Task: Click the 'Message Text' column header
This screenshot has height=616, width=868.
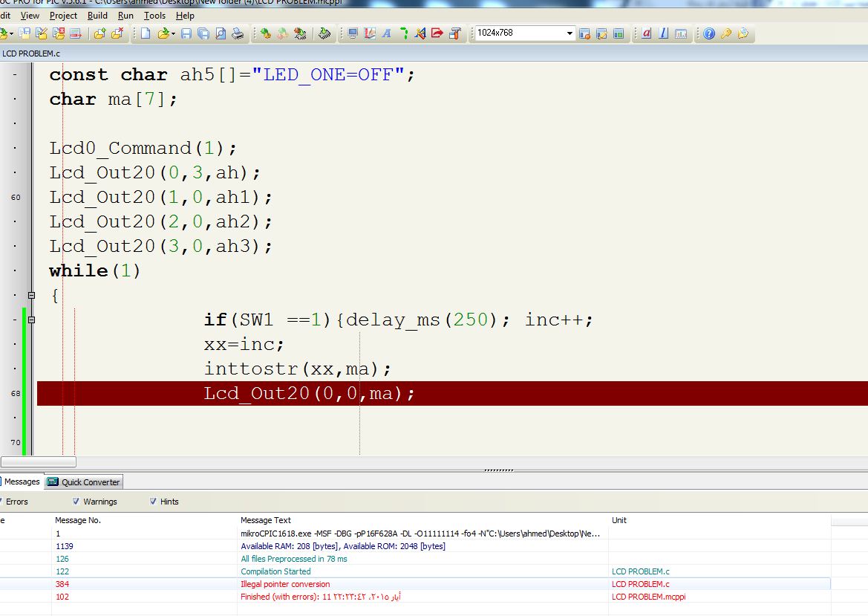Action: (266, 520)
